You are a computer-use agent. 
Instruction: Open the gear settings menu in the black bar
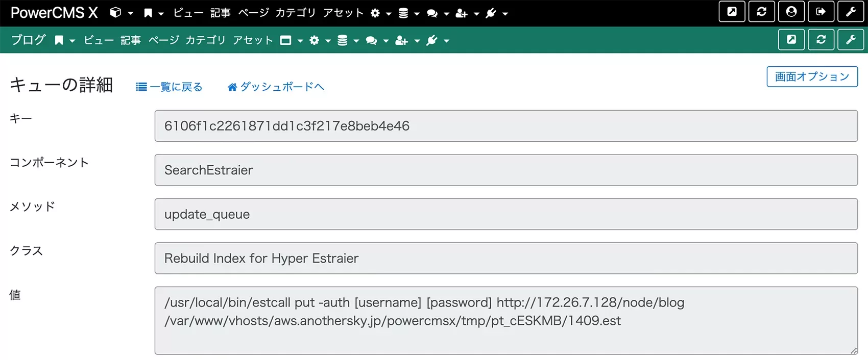tap(375, 13)
